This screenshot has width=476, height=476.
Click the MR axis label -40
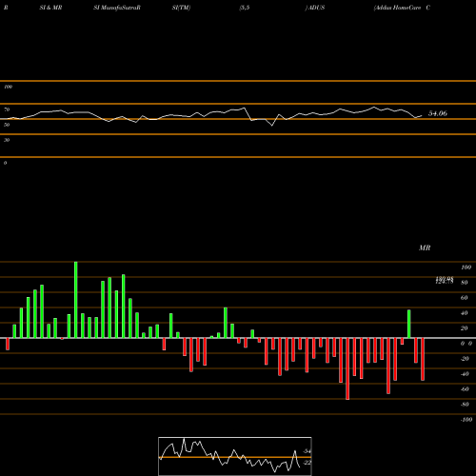click(465, 374)
